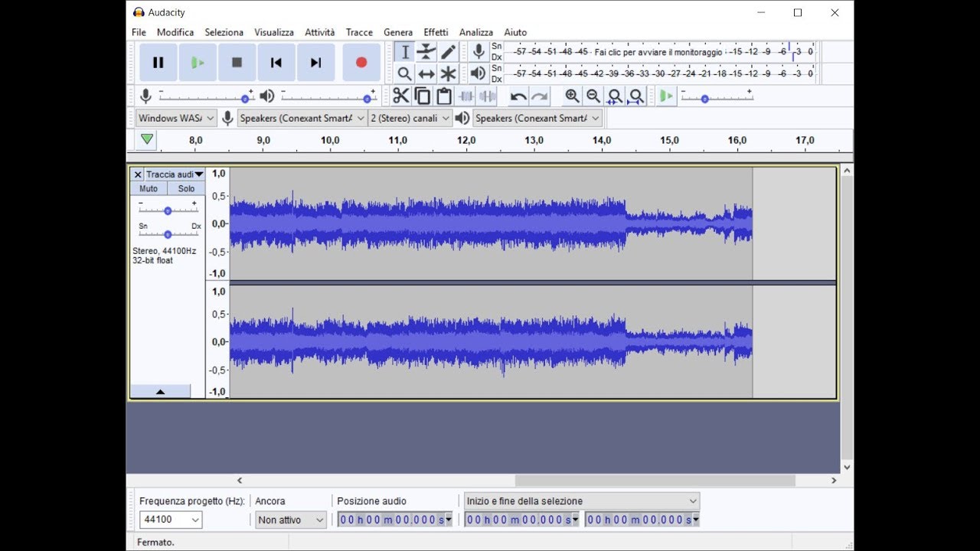Open the Modifica menu
Image resolution: width=980 pixels, height=551 pixels.
175,32
